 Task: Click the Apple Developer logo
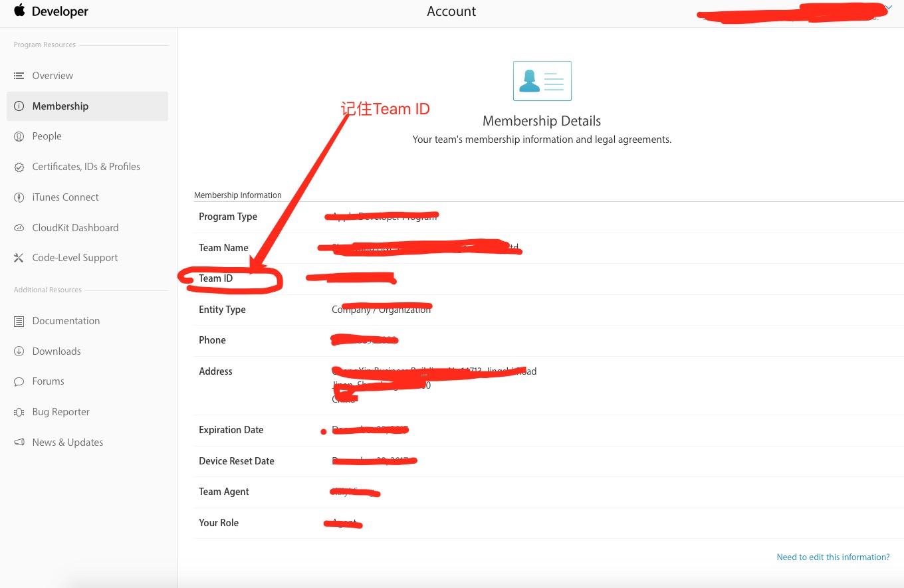tap(51, 11)
